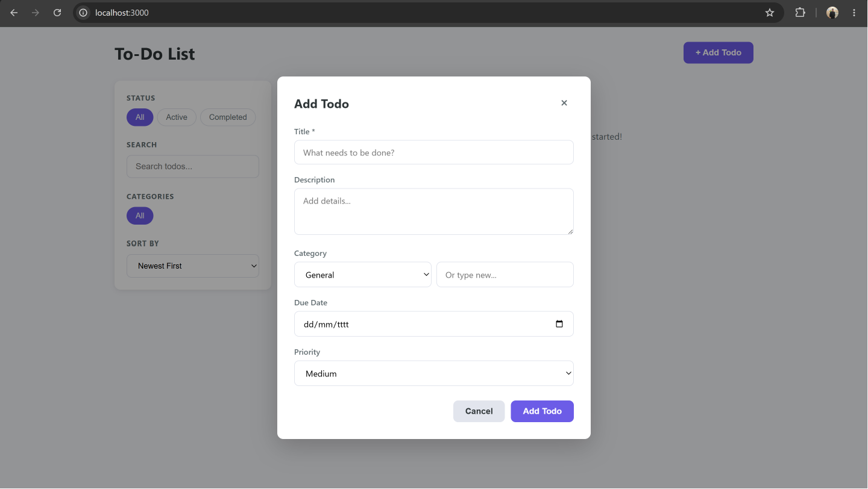Bookmark this page with the star icon
This screenshot has width=868, height=489.
770,13
